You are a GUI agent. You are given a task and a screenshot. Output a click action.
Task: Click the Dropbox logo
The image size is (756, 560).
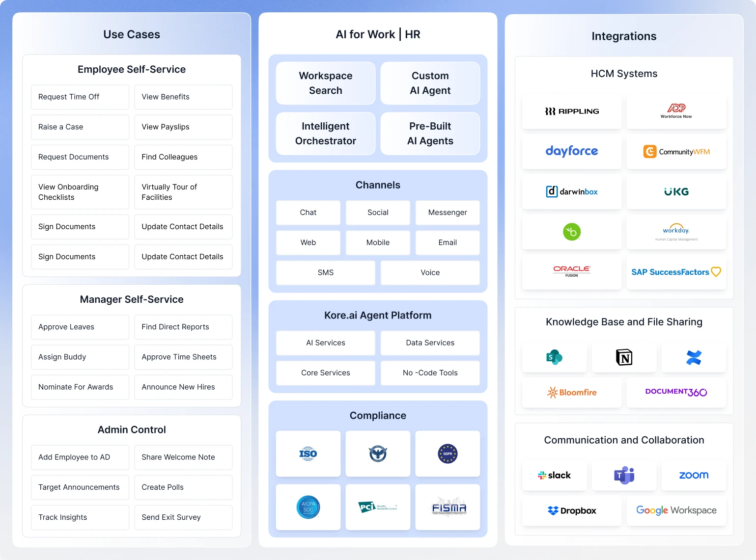572,510
